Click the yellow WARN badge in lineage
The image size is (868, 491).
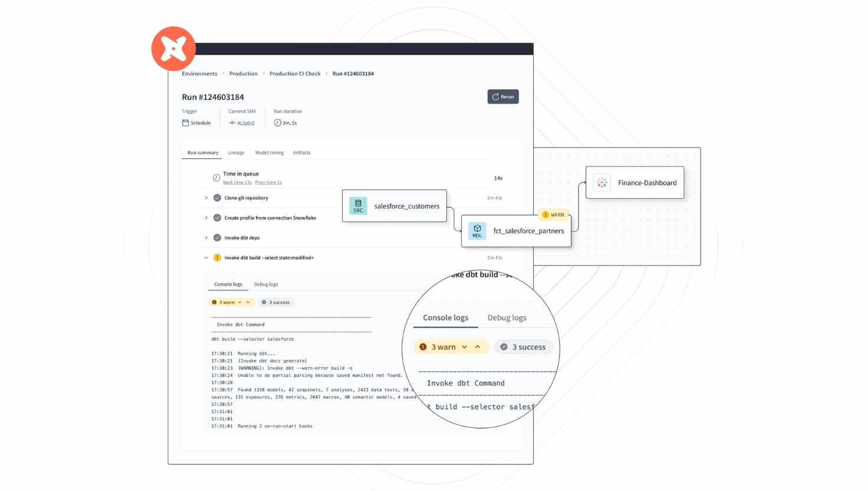[x=553, y=215]
